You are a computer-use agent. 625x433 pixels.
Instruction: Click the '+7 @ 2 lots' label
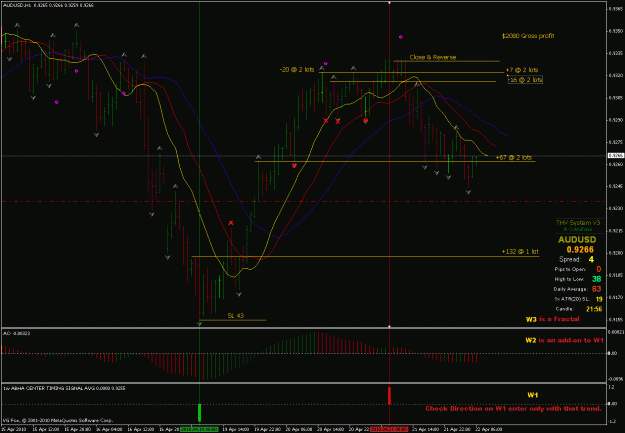click(521, 70)
